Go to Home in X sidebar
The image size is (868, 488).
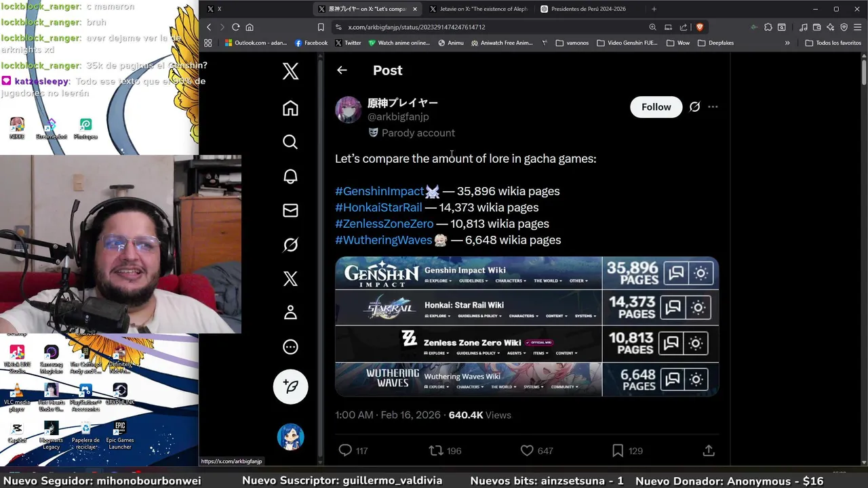coord(290,108)
